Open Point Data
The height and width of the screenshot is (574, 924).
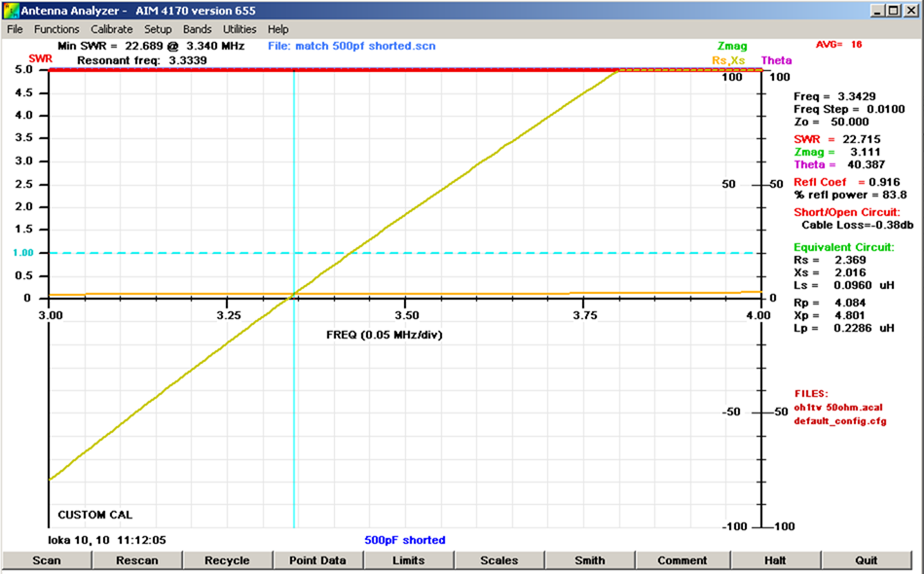point(317,560)
